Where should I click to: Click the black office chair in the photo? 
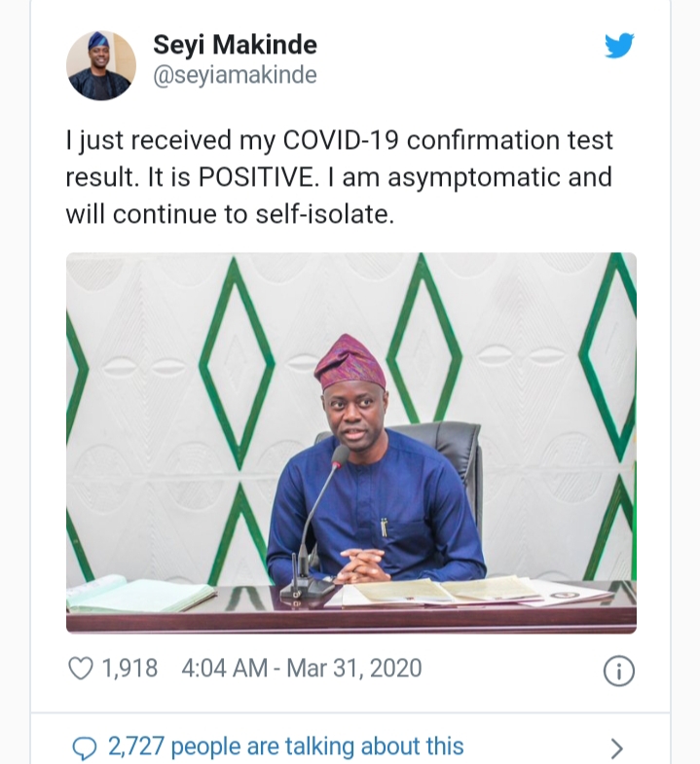click(458, 457)
